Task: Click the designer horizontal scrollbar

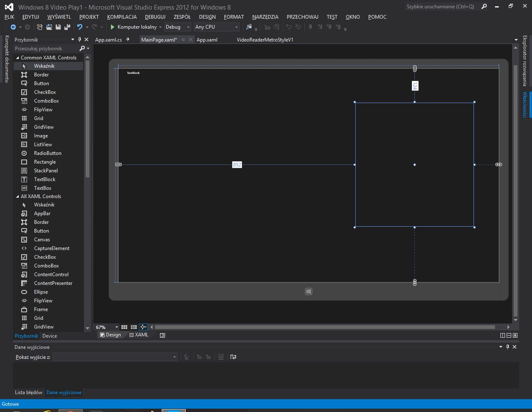Action: 325,327
